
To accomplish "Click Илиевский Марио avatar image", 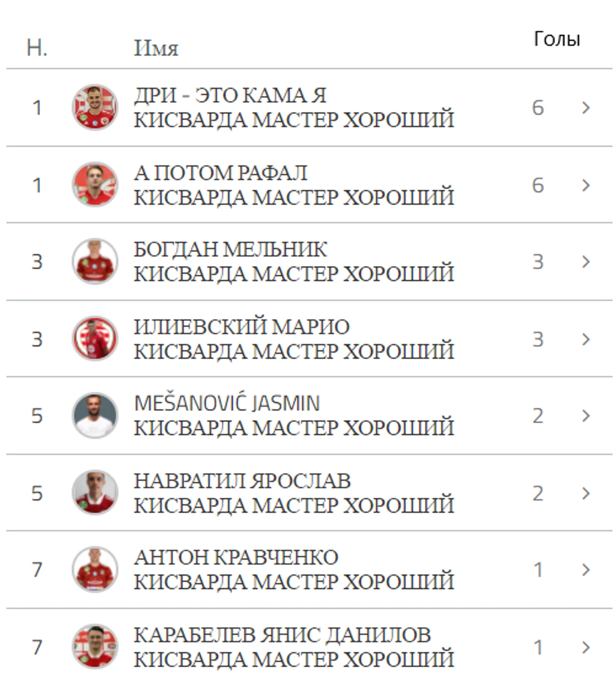I will (x=95, y=338).
